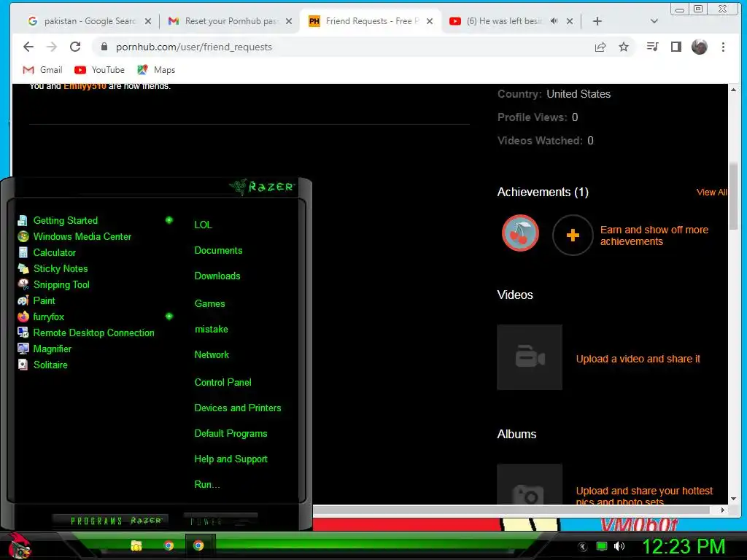This screenshot has width=747, height=560.
Task: Open the Chrome profile avatar
Action: [699, 47]
